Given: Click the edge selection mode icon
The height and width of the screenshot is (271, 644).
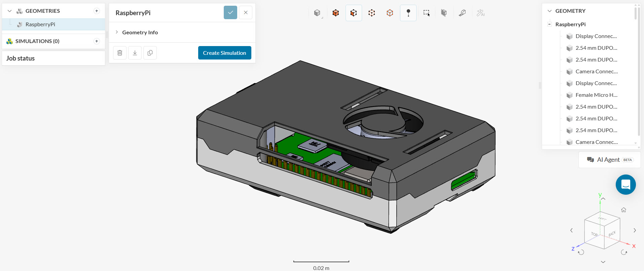Looking at the screenshot, I should (x=390, y=13).
